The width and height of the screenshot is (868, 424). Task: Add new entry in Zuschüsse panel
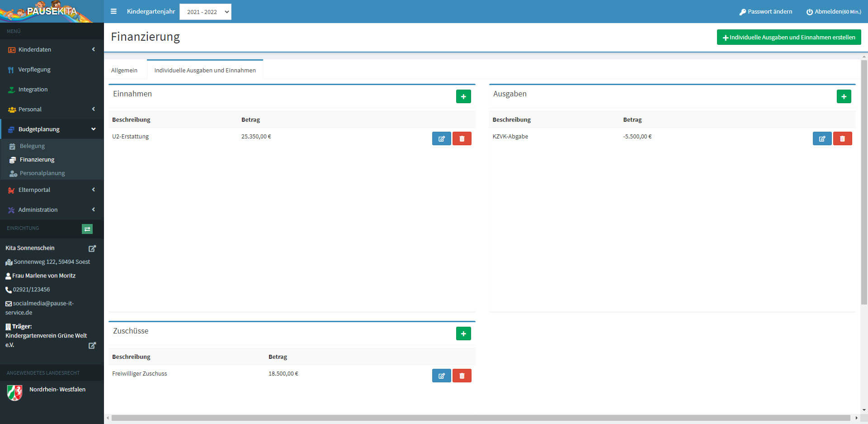(463, 333)
